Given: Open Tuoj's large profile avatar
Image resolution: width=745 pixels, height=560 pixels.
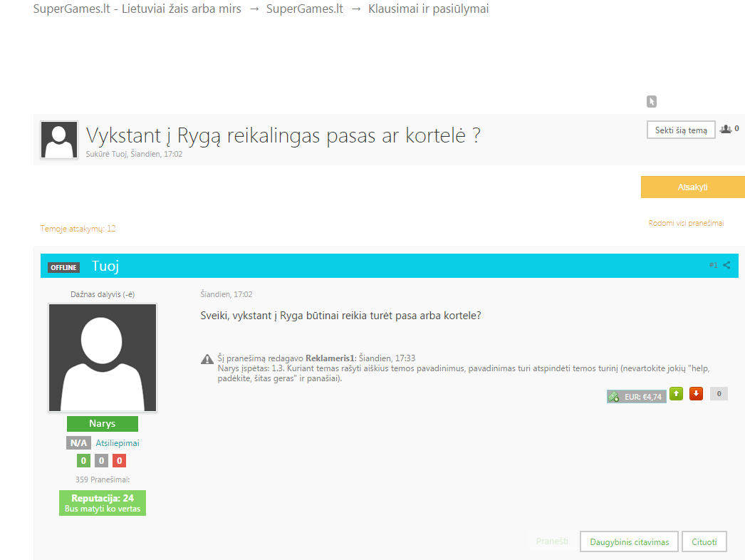Looking at the screenshot, I should (103, 358).
